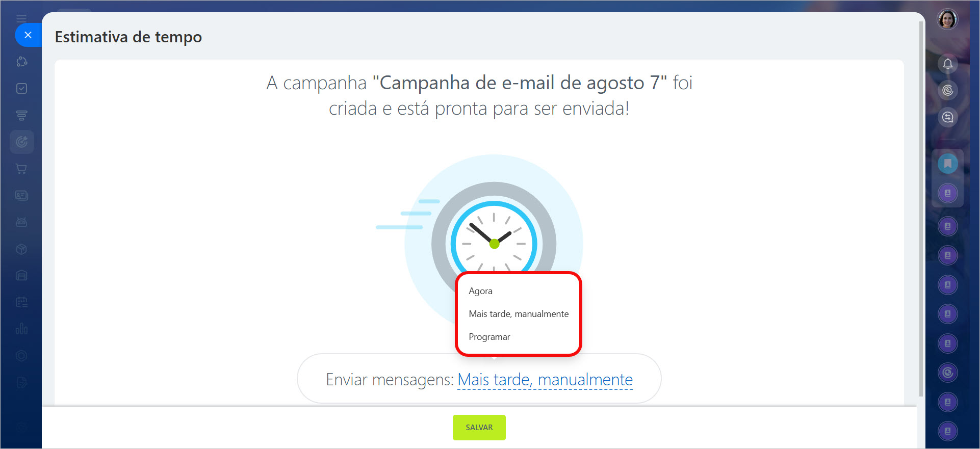Open the chat search icon on right
This screenshot has height=449, width=980.
947,117
